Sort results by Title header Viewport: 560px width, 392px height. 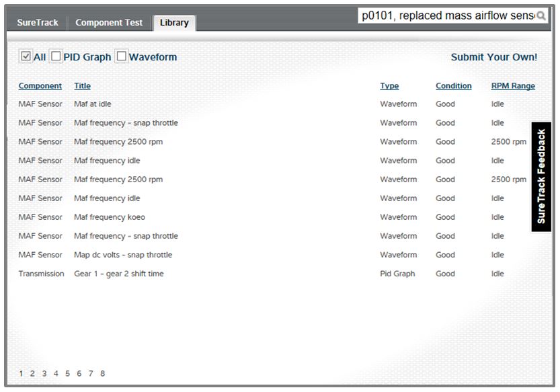(82, 86)
